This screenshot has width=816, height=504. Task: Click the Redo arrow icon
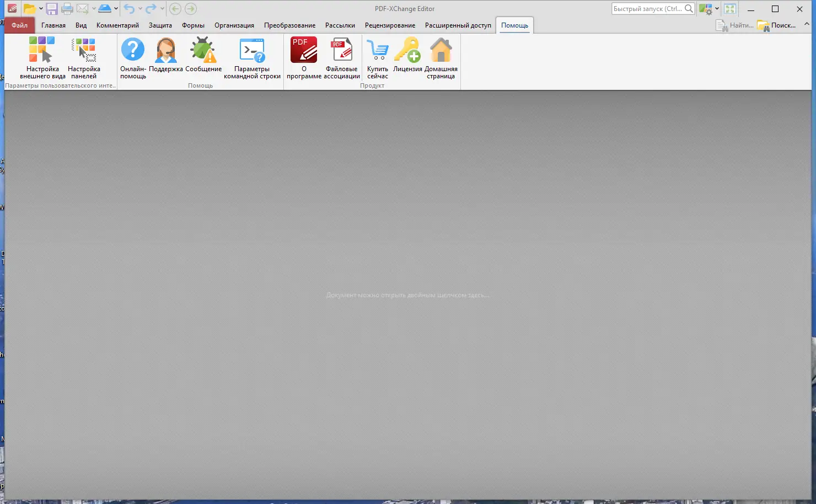tap(151, 9)
